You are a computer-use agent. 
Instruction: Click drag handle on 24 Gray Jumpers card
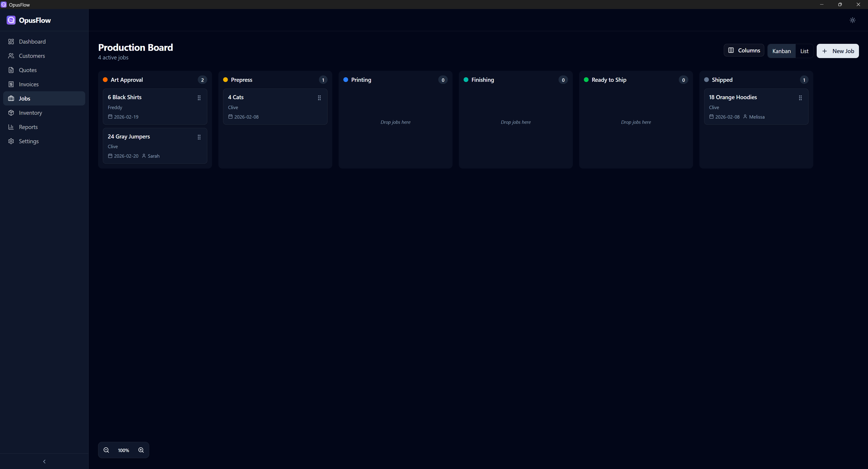[199, 137]
